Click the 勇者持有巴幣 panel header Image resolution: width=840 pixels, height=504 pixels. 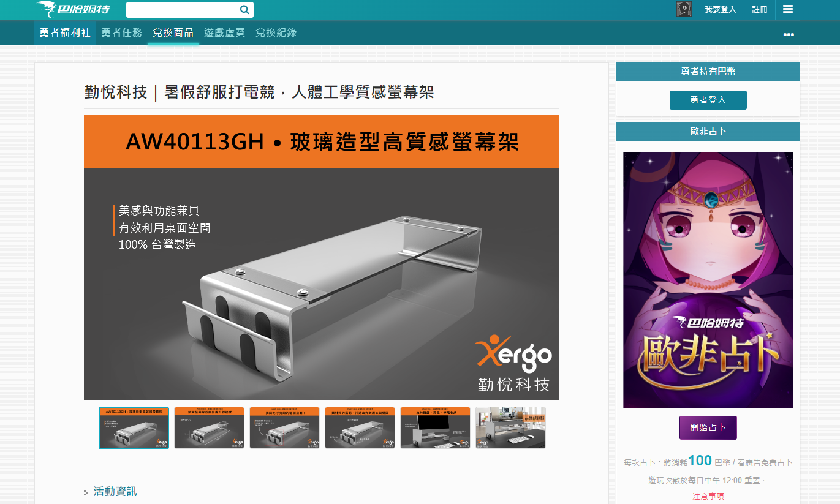(x=708, y=72)
